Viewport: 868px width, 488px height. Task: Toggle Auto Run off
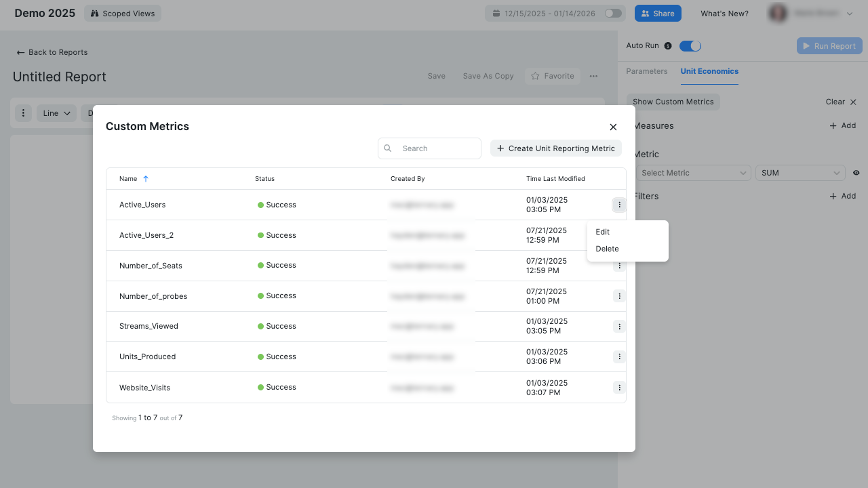pyautogui.click(x=690, y=45)
